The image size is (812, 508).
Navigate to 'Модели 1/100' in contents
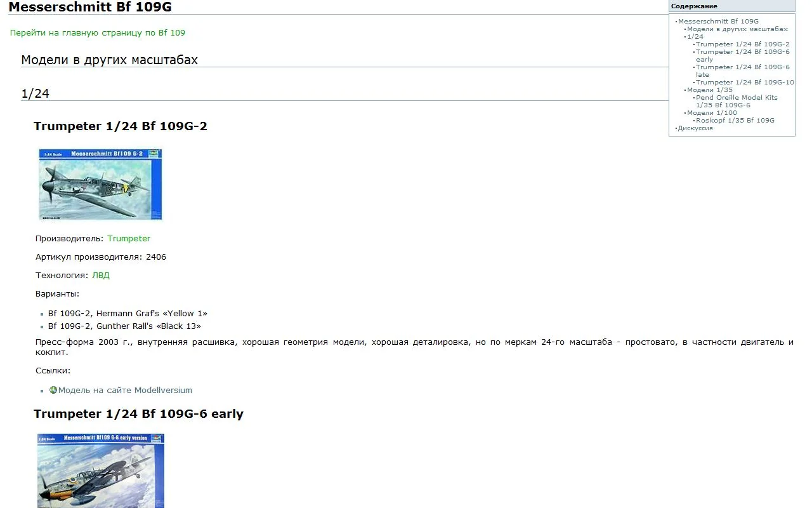pos(712,113)
